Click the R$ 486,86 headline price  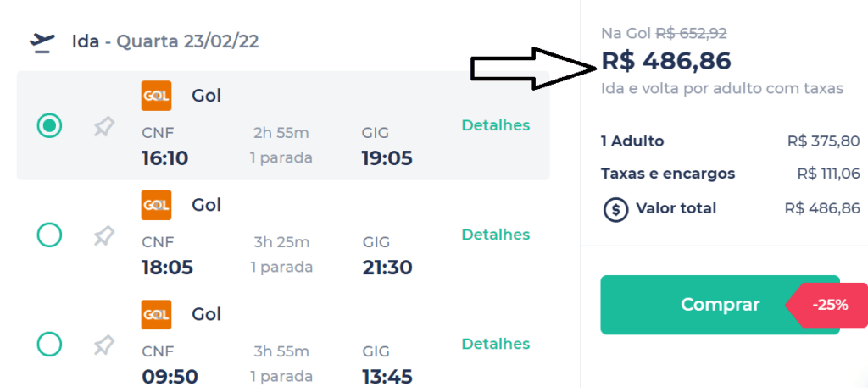pyautogui.click(x=666, y=61)
